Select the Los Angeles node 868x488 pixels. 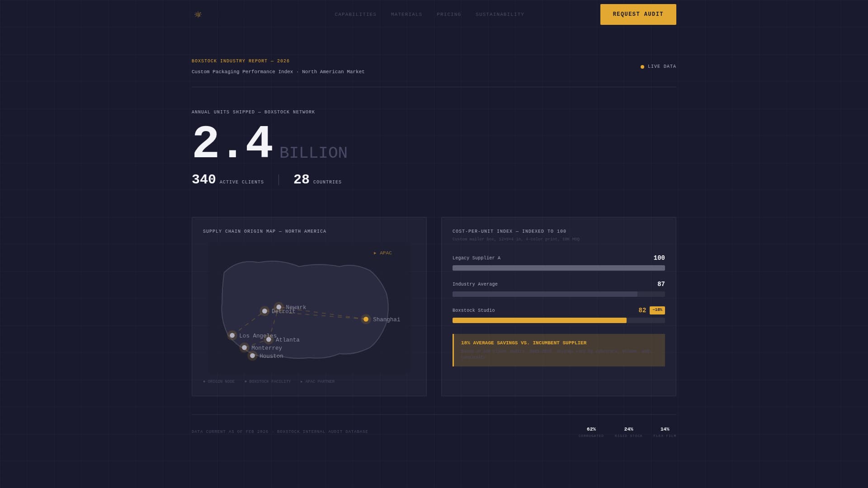[232, 335]
